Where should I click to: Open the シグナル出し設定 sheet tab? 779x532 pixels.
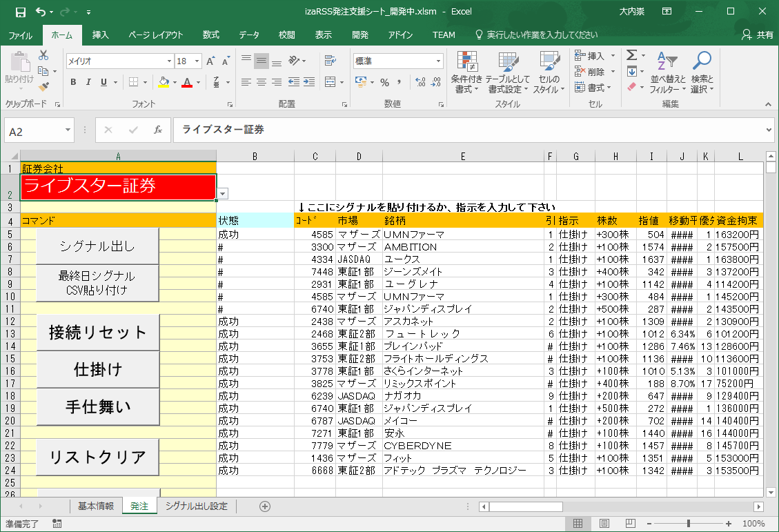click(196, 506)
